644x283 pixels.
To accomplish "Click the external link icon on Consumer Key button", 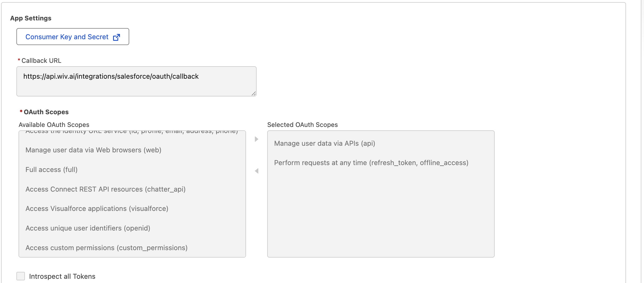I will click(x=117, y=37).
